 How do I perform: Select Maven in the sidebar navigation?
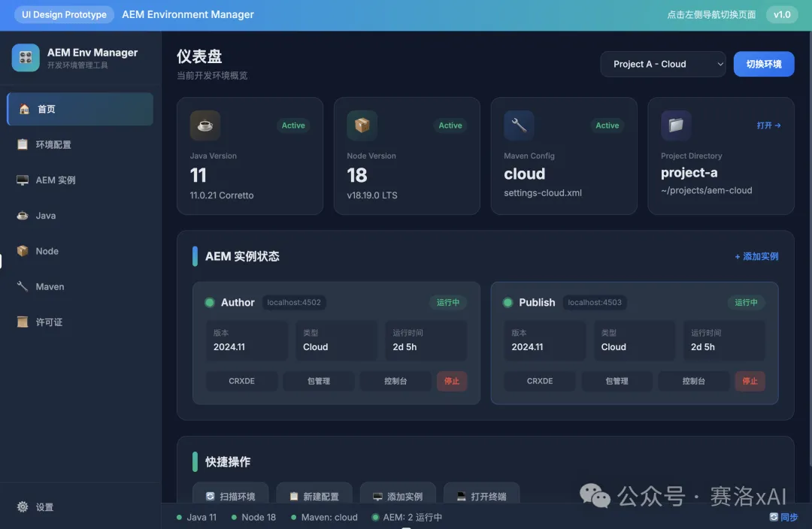(x=50, y=287)
